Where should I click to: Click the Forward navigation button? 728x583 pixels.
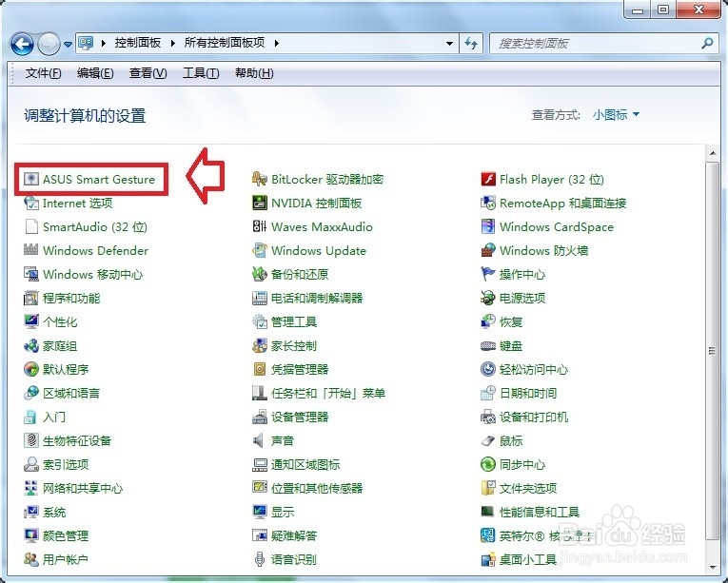coord(49,44)
